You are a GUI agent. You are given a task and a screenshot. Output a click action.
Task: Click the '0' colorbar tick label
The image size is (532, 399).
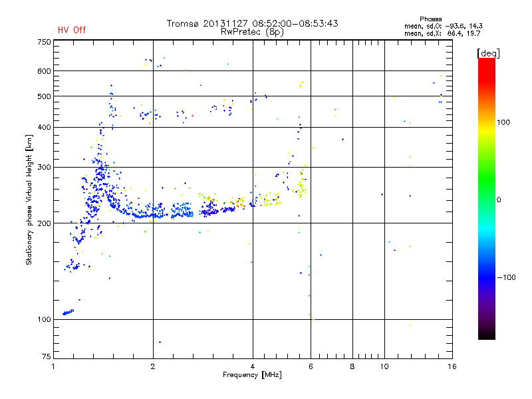pos(499,200)
